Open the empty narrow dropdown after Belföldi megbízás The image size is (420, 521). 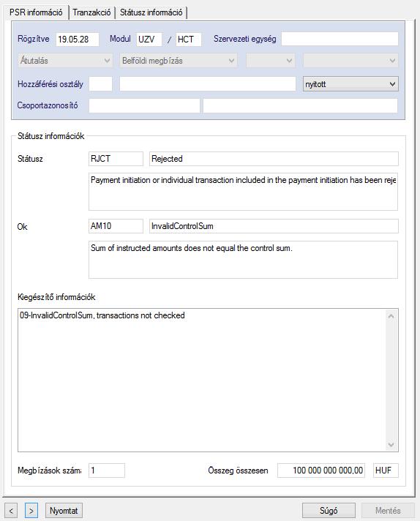coord(270,61)
